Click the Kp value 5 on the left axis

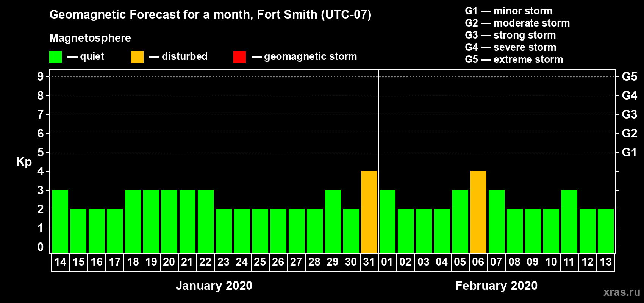(41, 152)
